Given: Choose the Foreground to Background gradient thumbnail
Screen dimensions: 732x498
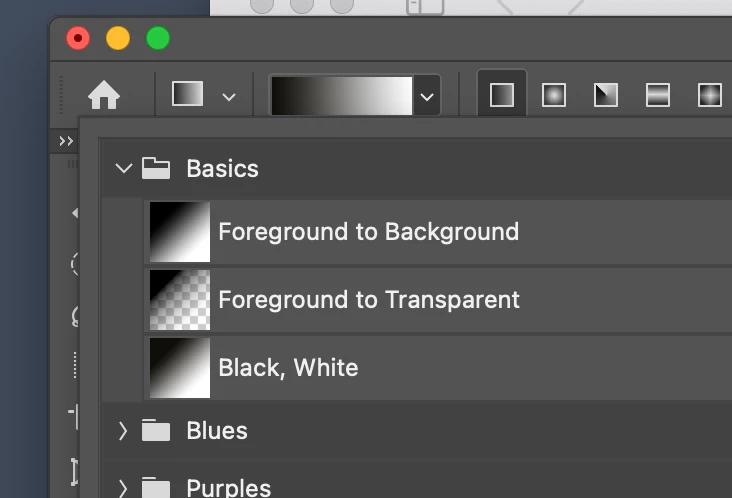Looking at the screenshot, I should coord(180,232).
